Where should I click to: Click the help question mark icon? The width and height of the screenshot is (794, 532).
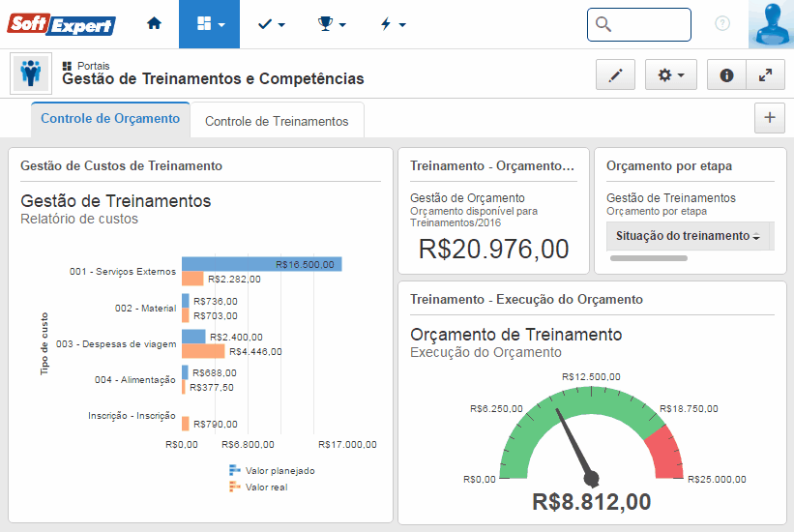click(x=722, y=24)
